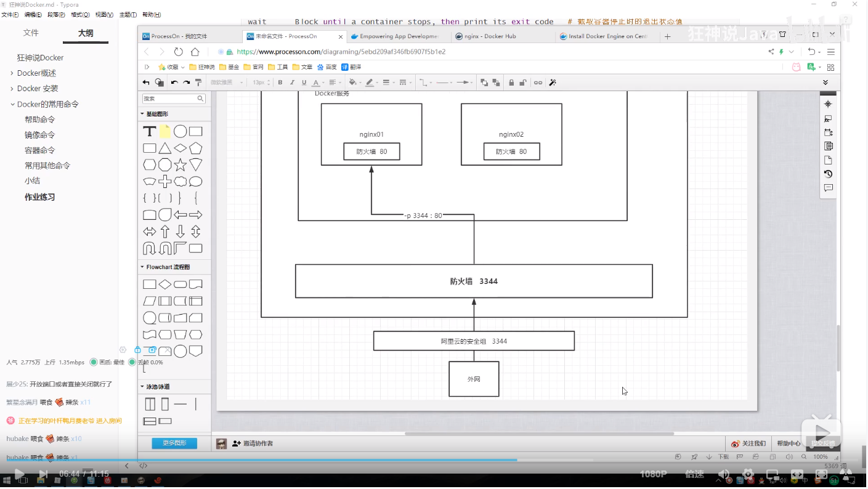Select the star shape in basic shapes
This screenshot has width=868, height=489.
[x=180, y=164]
